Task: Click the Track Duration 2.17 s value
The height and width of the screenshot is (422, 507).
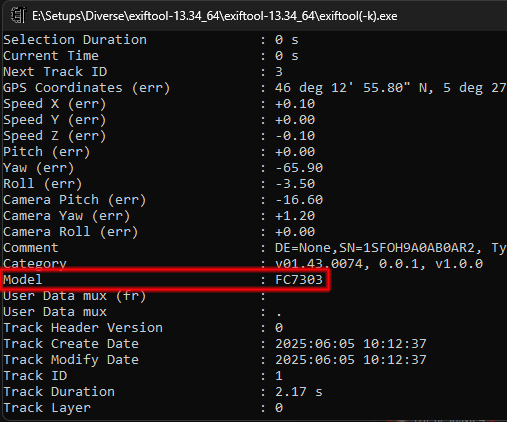Action: [299, 392]
